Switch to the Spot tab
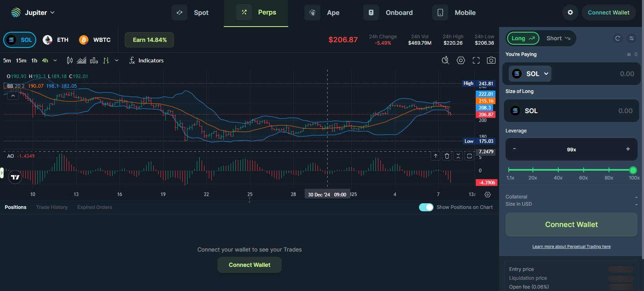The image size is (644, 291). (190, 12)
